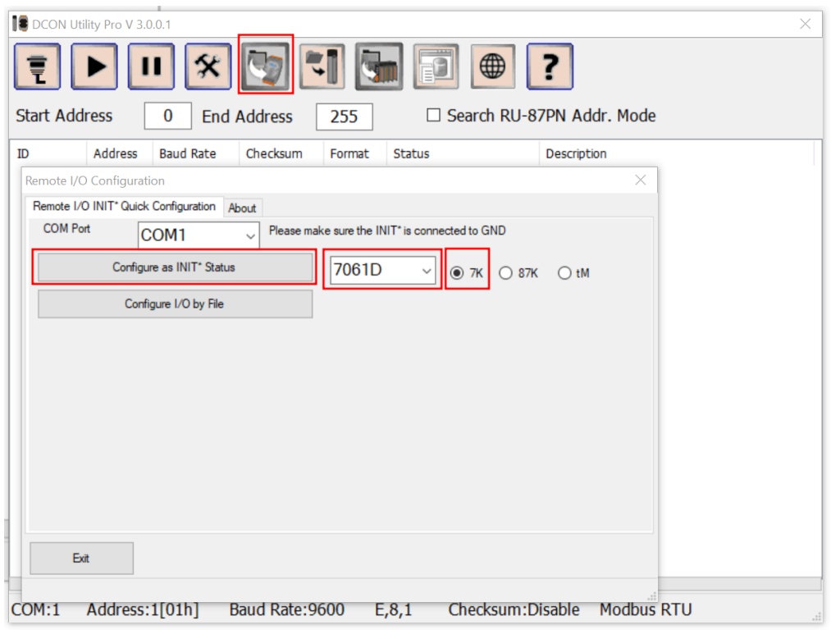Screen dimensions: 840x639
Task: Click the folder-to-module file transfer icon
Action: pos(322,66)
